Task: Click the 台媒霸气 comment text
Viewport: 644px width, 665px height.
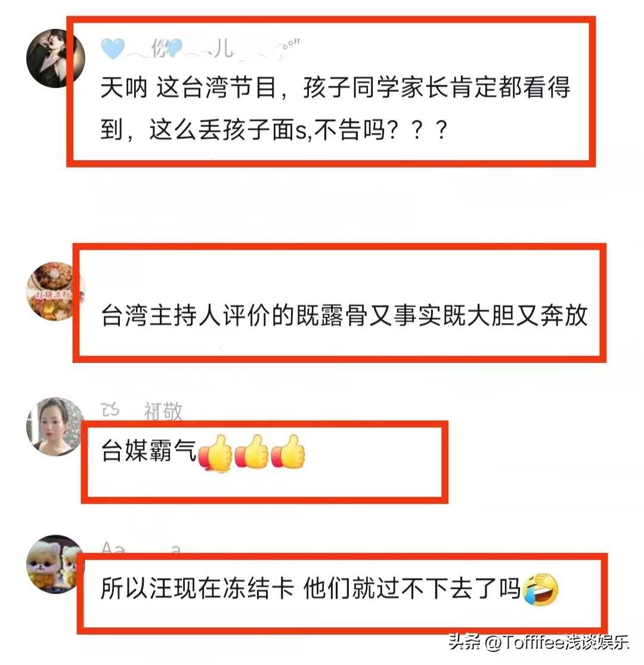Action: (148, 450)
